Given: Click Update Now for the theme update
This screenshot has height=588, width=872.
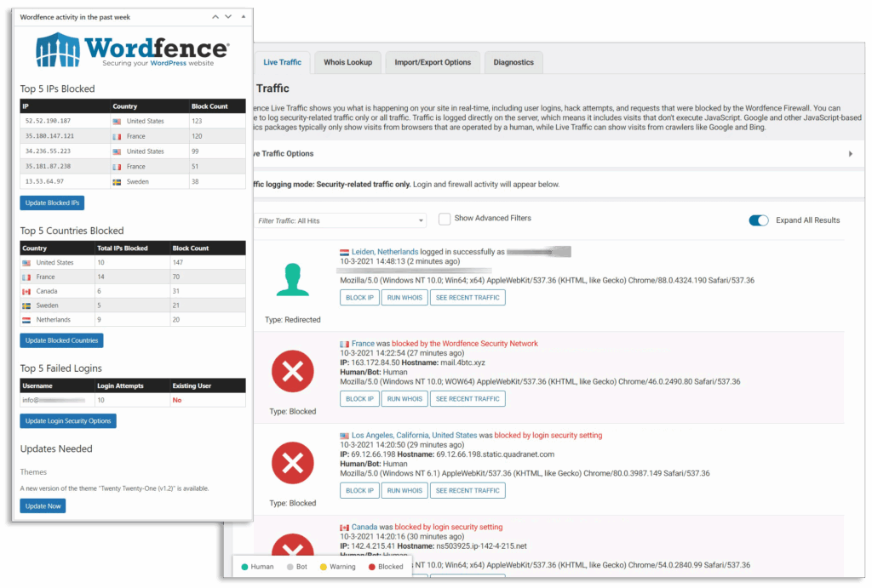Looking at the screenshot, I should [43, 505].
